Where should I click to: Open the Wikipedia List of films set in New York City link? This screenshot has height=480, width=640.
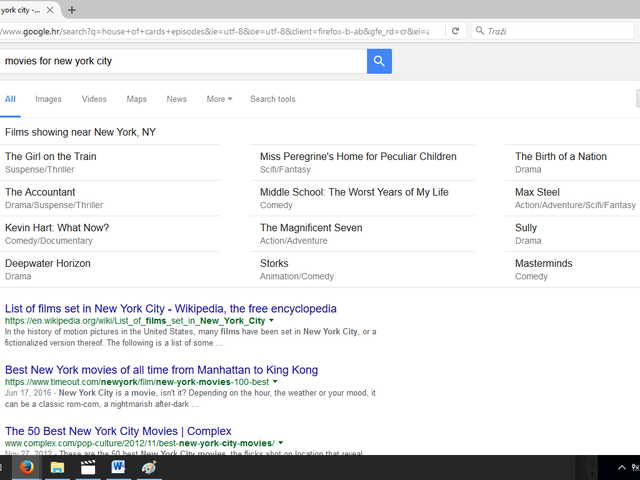(171, 309)
